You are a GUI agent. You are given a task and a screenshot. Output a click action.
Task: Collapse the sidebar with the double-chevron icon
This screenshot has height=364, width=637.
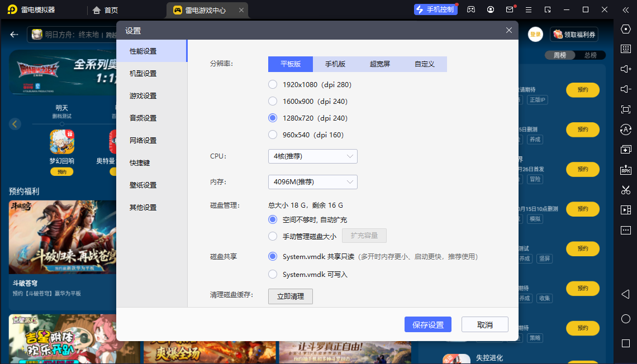click(626, 9)
